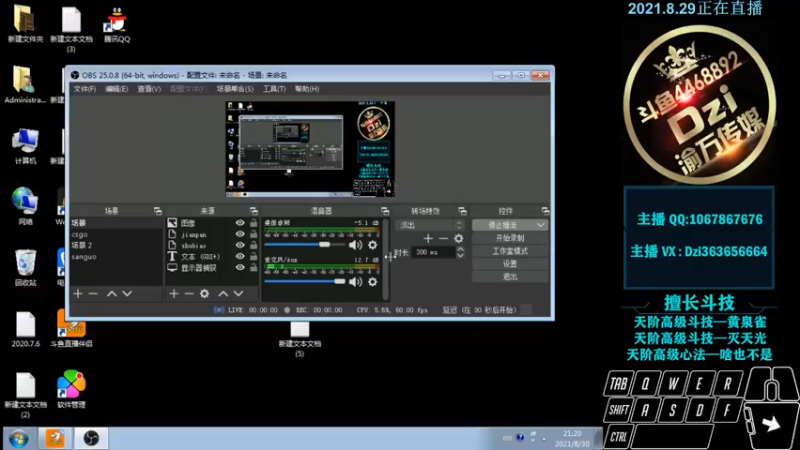Open 设置 settings button in controls

tap(510, 264)
